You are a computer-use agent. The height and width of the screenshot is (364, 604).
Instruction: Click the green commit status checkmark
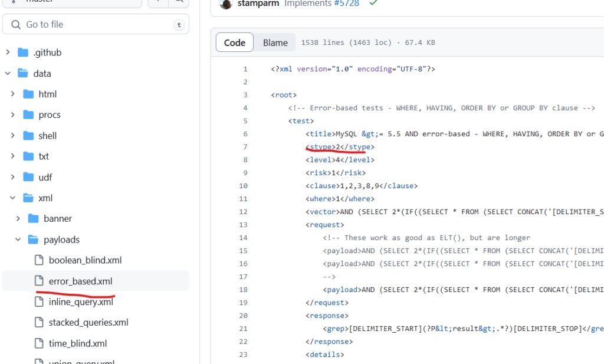tap(373, 3)
